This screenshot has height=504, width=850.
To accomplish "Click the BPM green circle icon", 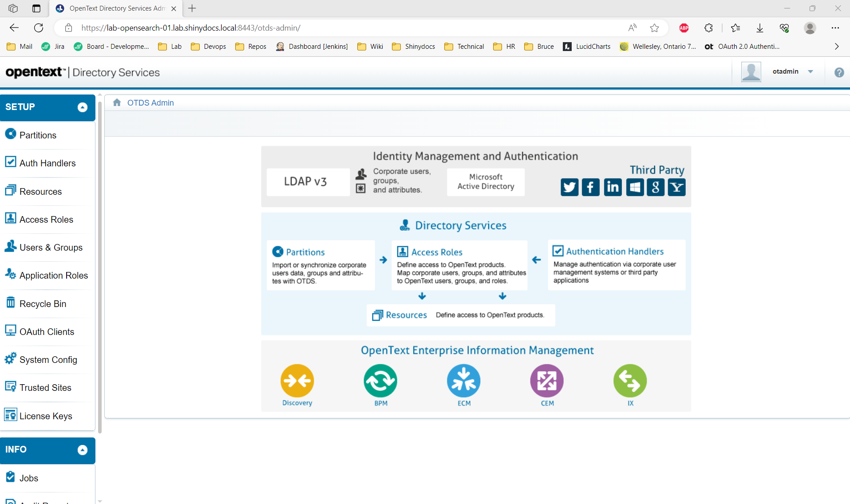I will [x=380, y=380].
